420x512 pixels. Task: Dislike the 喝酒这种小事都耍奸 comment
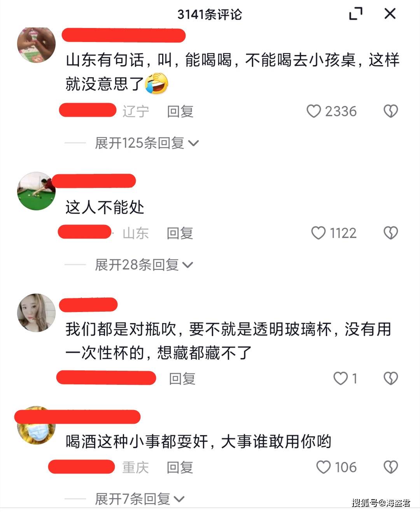[391, 467]
